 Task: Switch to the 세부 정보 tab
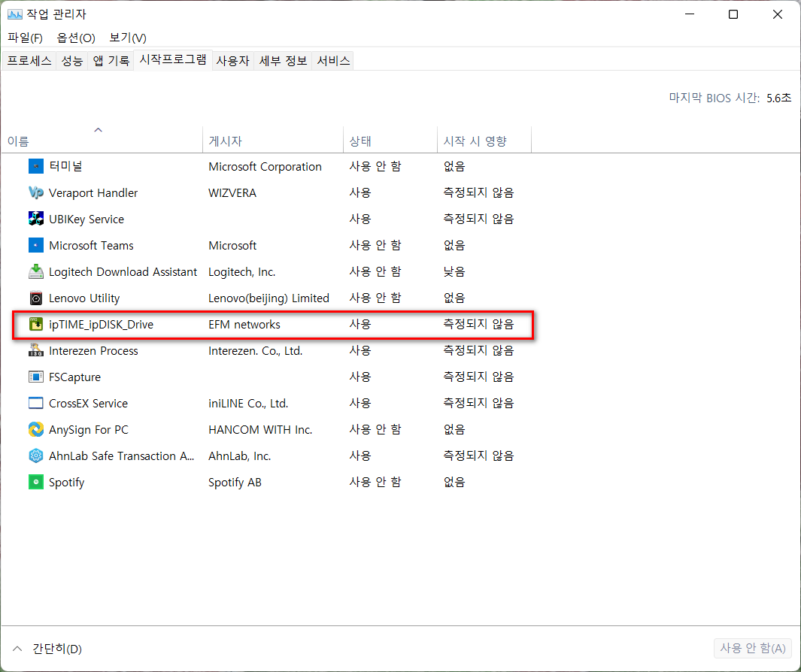point(283,61)
